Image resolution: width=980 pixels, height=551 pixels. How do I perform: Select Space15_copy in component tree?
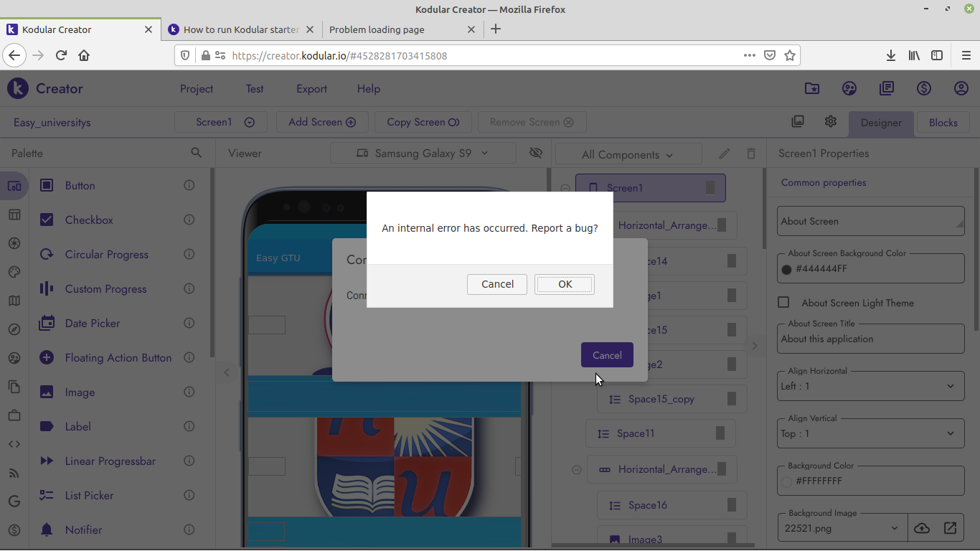[672, 399]
